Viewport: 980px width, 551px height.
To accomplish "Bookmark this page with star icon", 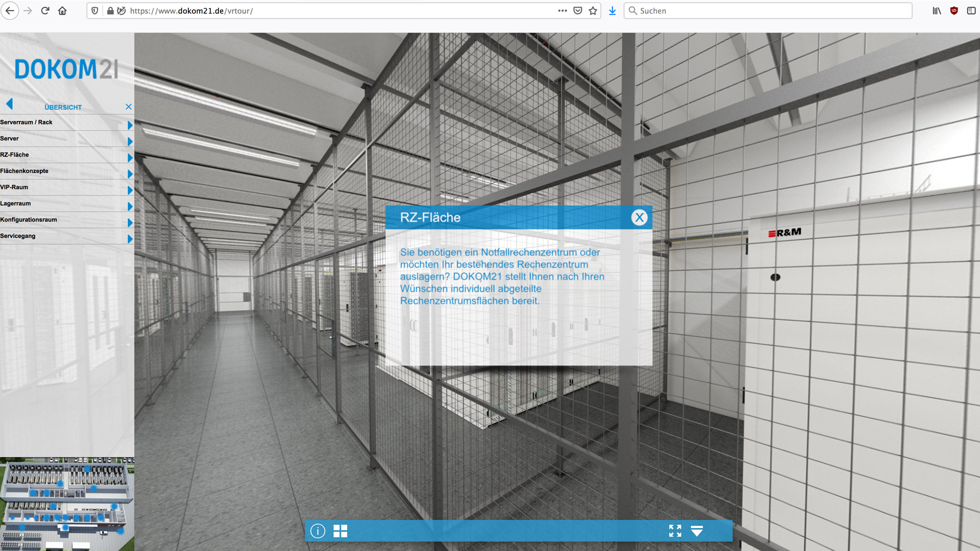I will click(593, 11).
